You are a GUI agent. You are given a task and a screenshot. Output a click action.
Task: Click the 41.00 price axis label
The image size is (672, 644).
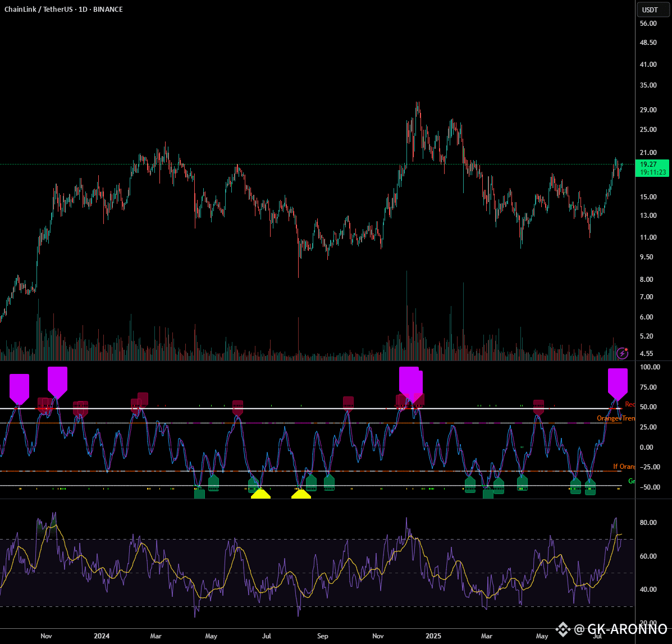pyautogui.click(x=648, y=64)
